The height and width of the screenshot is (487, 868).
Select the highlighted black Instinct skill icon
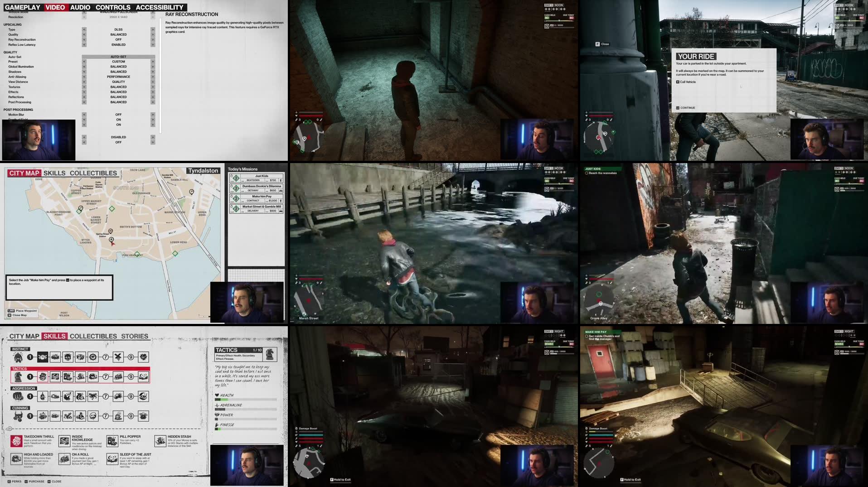point(43,357)
